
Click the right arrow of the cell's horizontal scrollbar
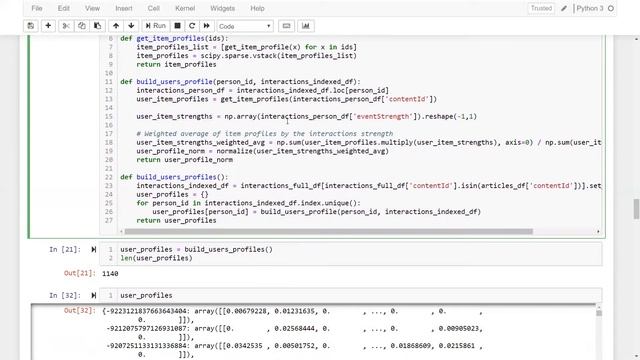[598, 231]
